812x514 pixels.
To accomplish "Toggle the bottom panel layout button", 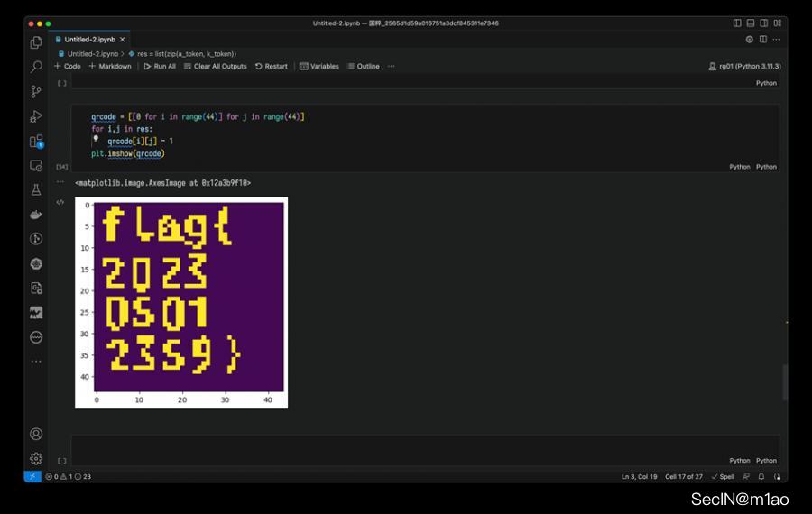I will click(x=751, y=23).
